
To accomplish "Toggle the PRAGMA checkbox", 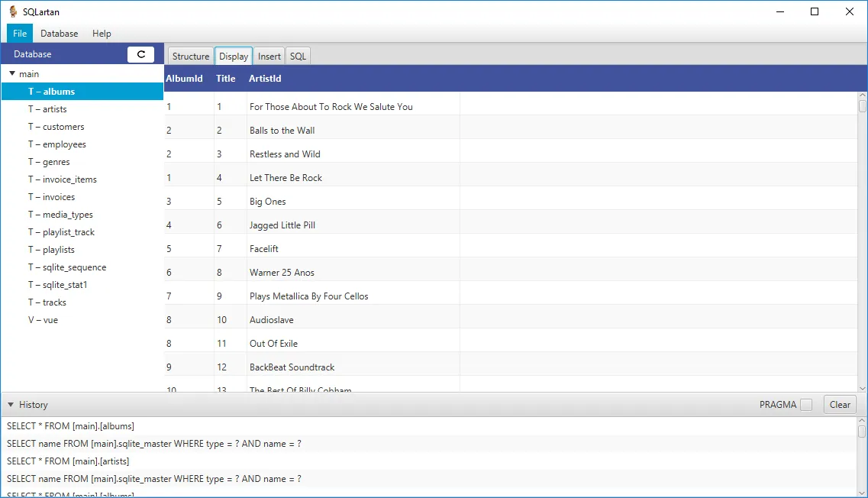I will [806, 405].
